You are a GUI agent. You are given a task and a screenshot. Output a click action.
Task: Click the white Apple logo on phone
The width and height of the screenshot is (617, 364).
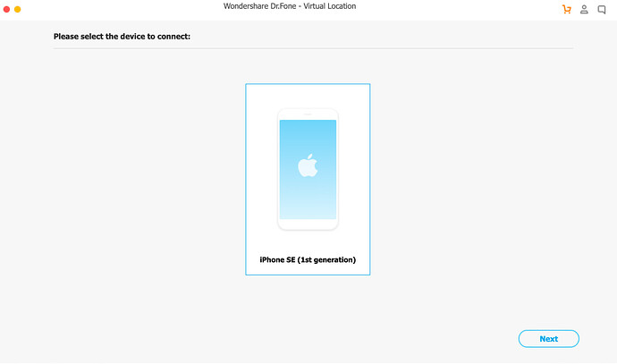point(308,165)
